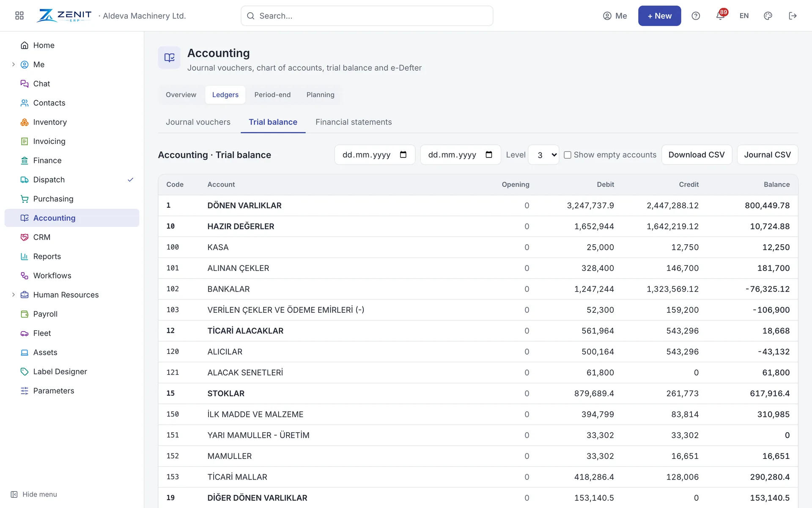Click the help question mark icon
812x508 pixels.
pyautogui.click(x=696, y=16)
